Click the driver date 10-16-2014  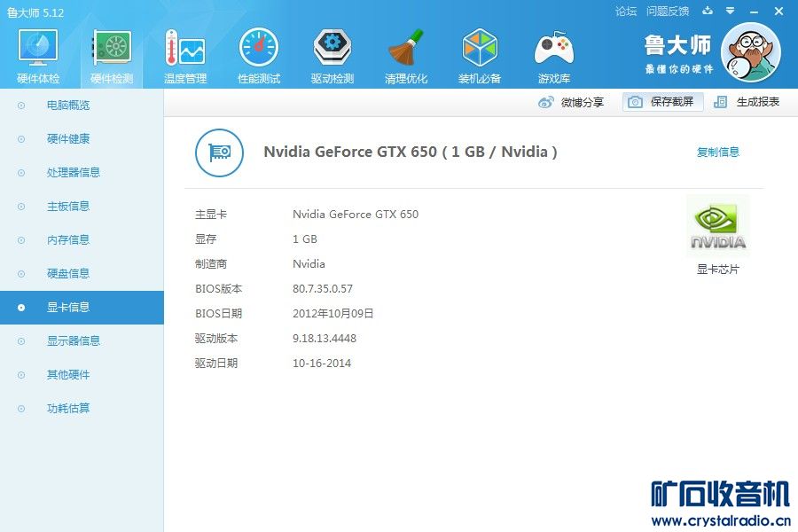click(x=322, y=363)
